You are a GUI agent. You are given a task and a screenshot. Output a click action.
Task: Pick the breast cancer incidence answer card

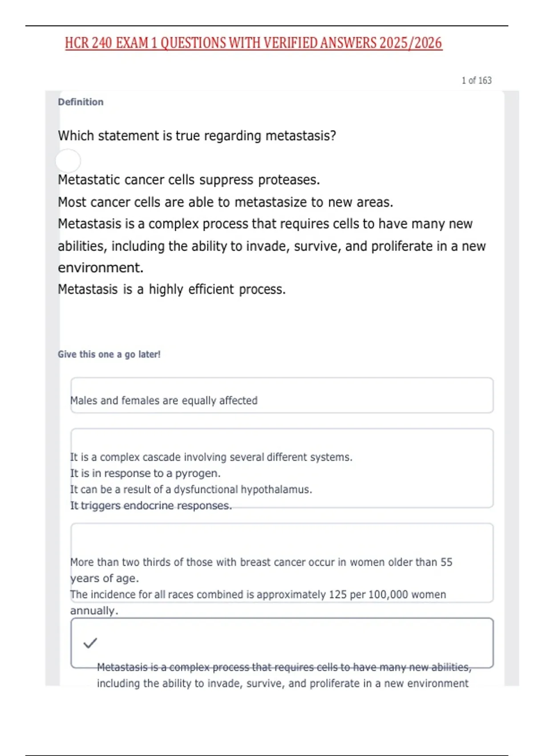pyautogui.click(x=282, y=563)
